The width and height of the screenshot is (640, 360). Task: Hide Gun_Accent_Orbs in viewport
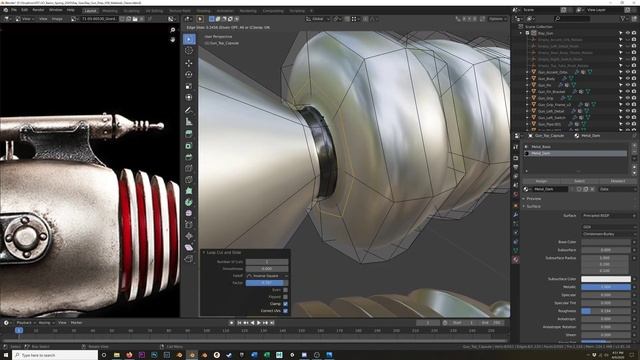click(627, 72)
